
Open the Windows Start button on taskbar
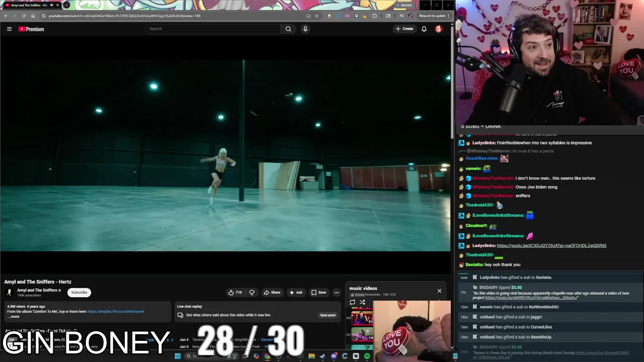[178, 356]
